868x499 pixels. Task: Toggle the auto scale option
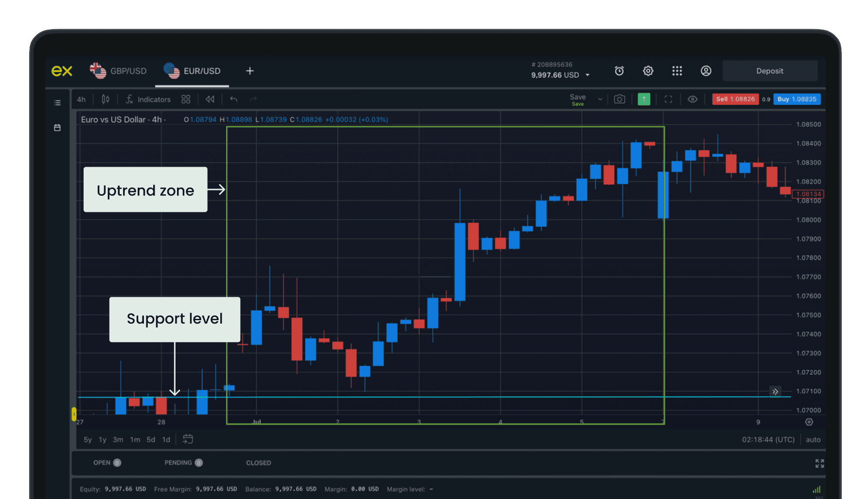[x=813, y=440]
